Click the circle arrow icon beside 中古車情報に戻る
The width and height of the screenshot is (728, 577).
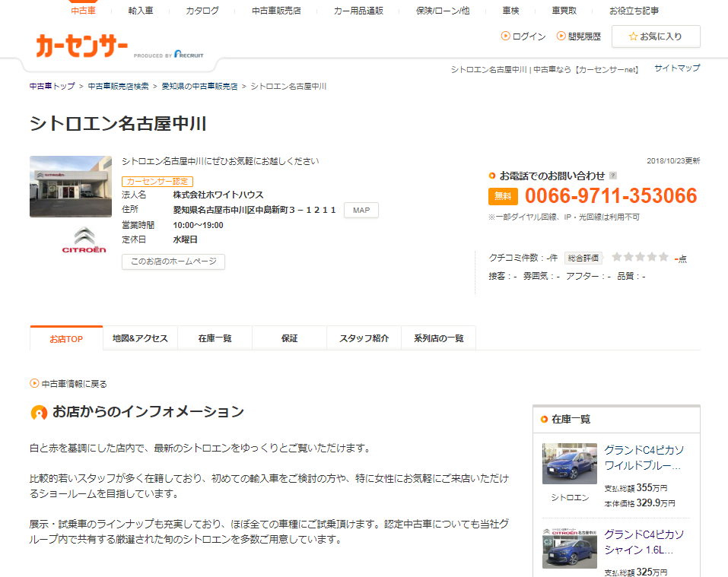(x=34, y=383)
